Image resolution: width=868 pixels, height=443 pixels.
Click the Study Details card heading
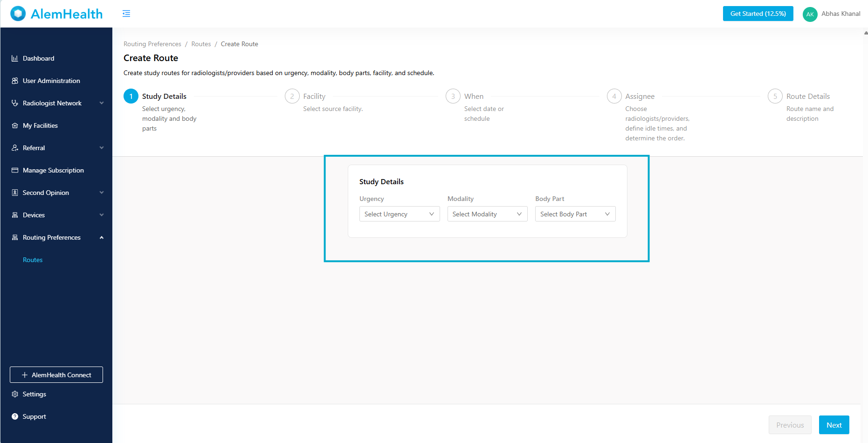381,181
